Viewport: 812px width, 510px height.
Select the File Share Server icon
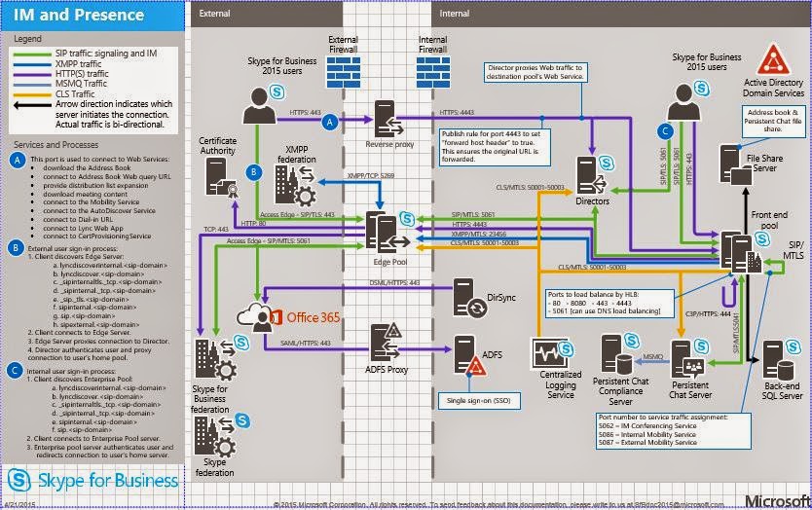click(735, 165)
